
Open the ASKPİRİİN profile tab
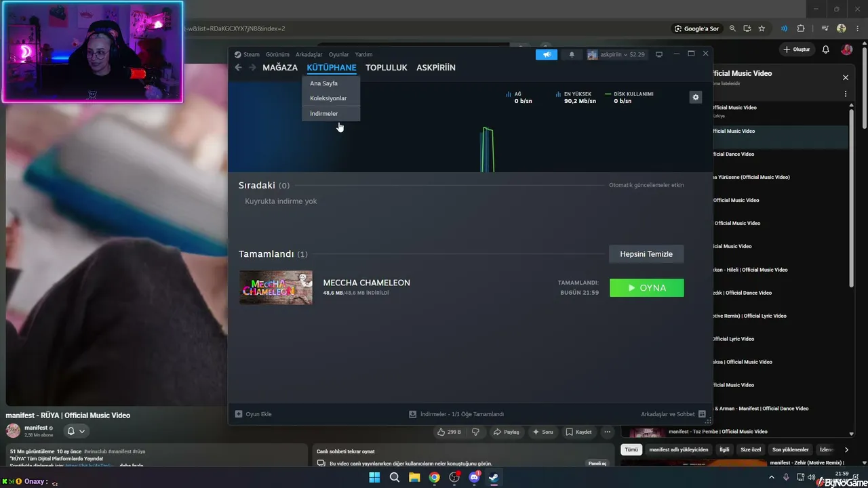[436, 68]
